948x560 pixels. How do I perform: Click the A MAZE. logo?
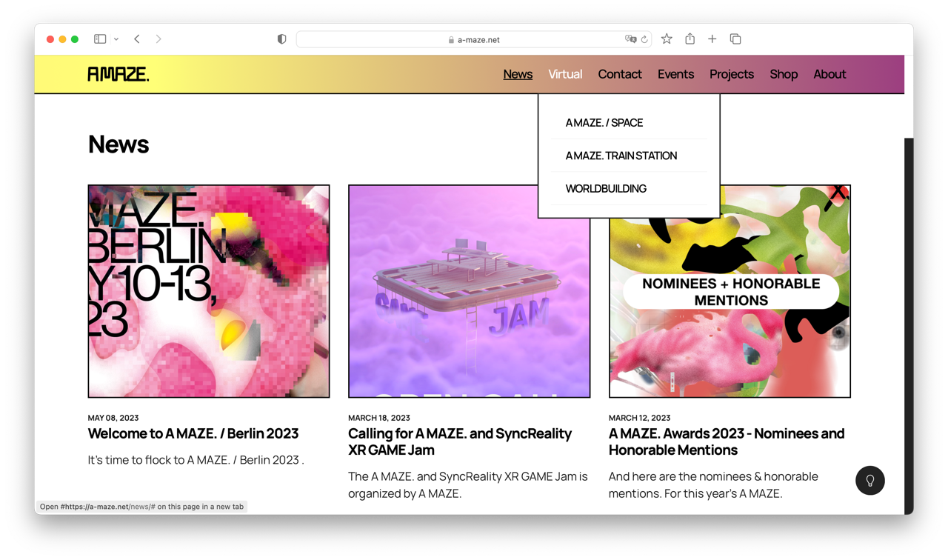(x=118, y=74)
